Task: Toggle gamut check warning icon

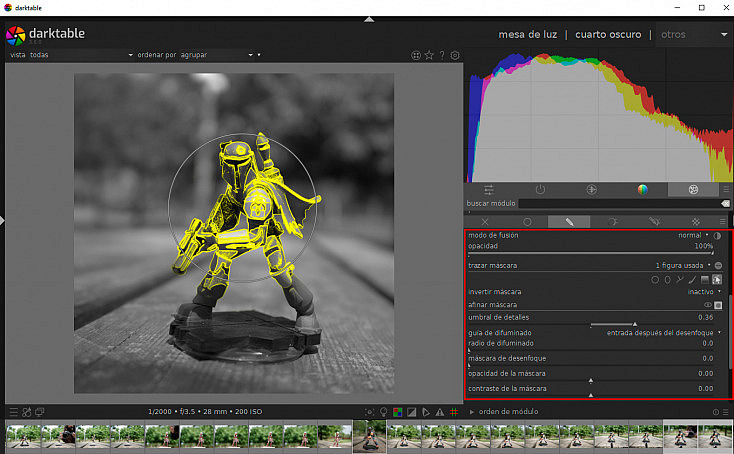Action: [440, 412]
